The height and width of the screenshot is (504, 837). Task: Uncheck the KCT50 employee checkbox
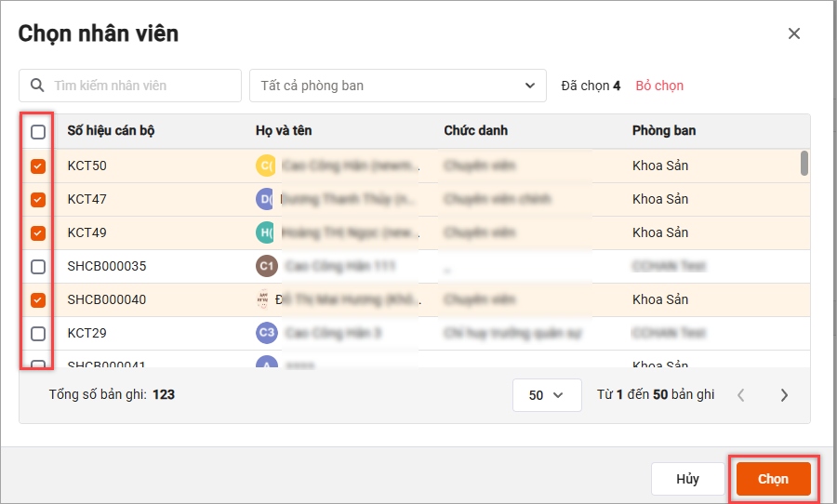pyautogui.click(x=38, y=166)
